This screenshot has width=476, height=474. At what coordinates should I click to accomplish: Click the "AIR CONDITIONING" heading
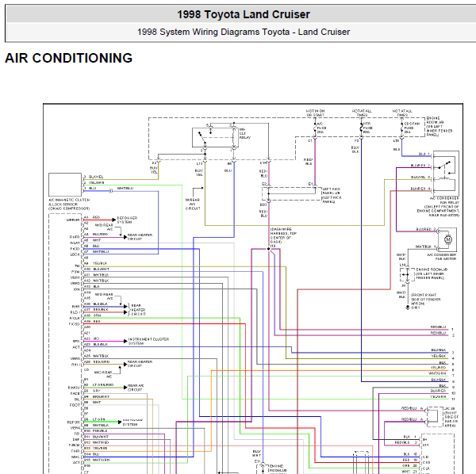coord(68,58)
